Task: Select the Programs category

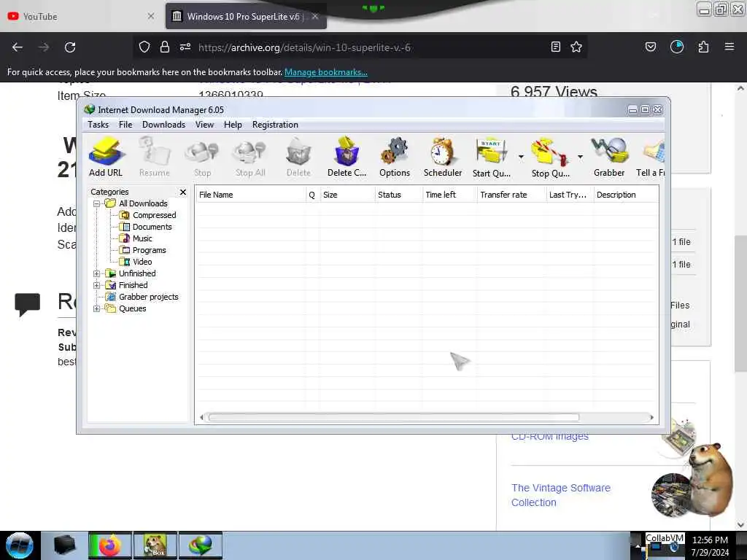Action: coord(149,250)
